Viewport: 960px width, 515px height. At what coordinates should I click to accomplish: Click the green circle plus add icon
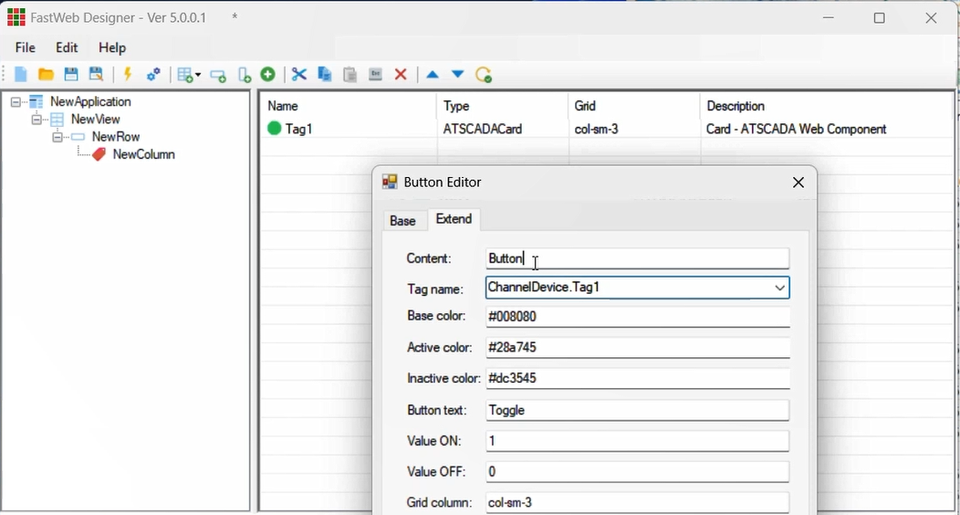[268, 75]
